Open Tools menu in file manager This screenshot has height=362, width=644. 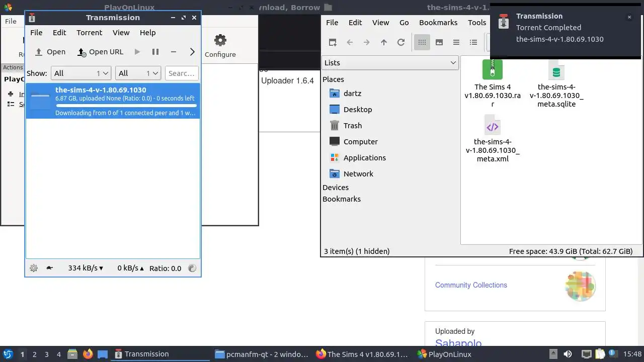[477, 22]
